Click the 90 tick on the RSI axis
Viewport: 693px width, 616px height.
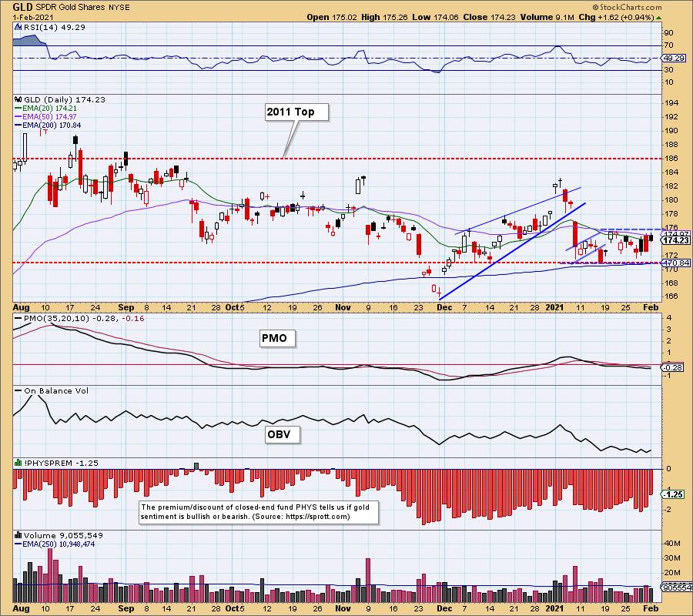tap(668, 32)
